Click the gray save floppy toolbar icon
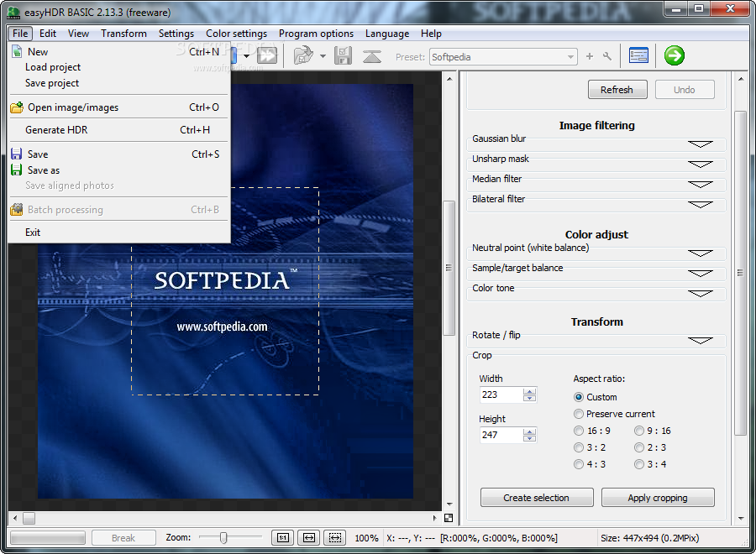This screenshot has width=756, height=554. 343,56
